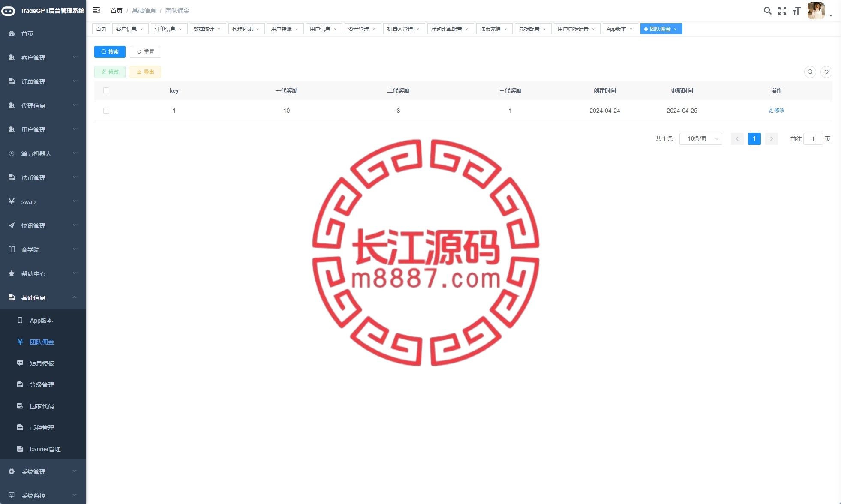Image resolution: width=841 pixels, height=504 pixels.
Task: Show or hide search via round magnifier icon
Action: pos(810,72)
